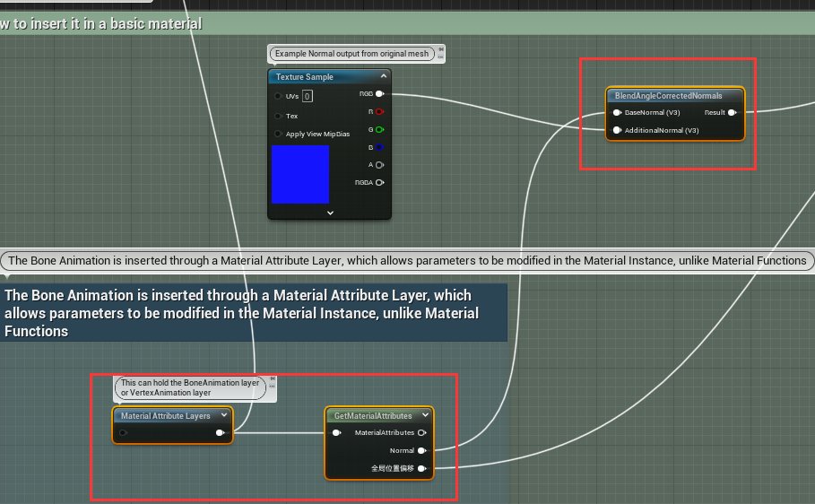
Task: Select the Material Attribute Layers node title
Action: click(166, 416)
